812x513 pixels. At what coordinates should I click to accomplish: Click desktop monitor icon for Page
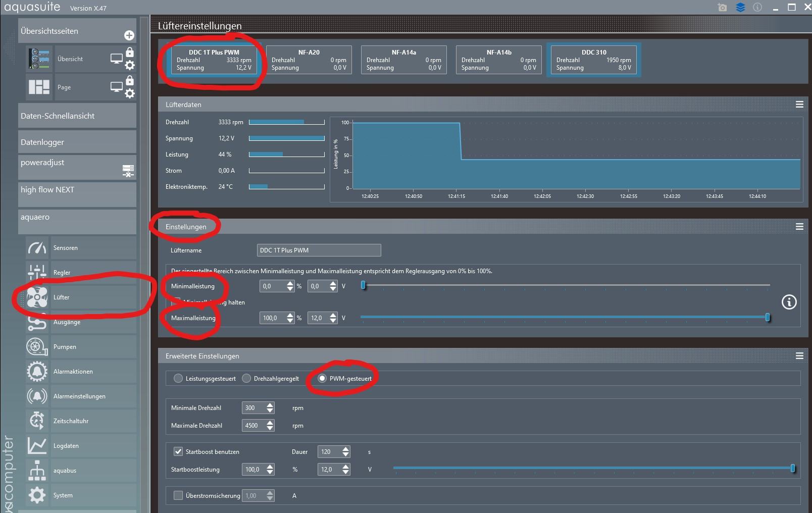point(117,87)
